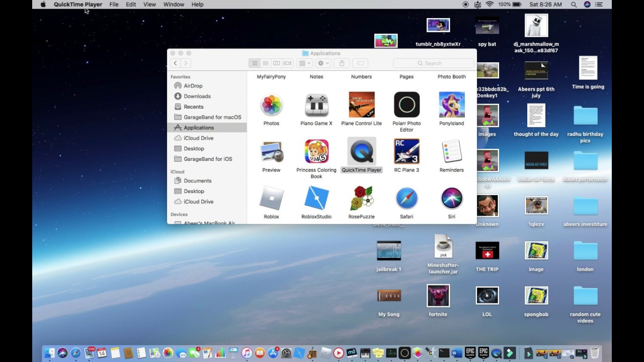Open Calendar from the Dock

click(x=102, y=353)
